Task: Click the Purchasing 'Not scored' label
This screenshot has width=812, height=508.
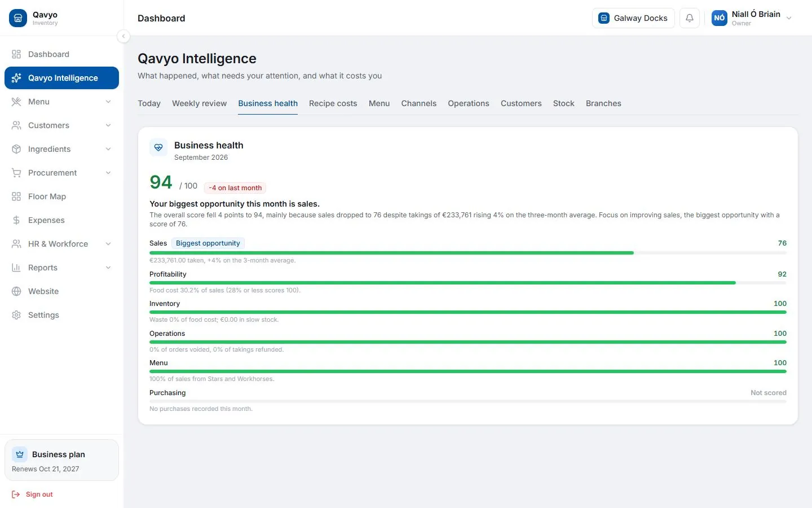Action: [x=769, y=393]
